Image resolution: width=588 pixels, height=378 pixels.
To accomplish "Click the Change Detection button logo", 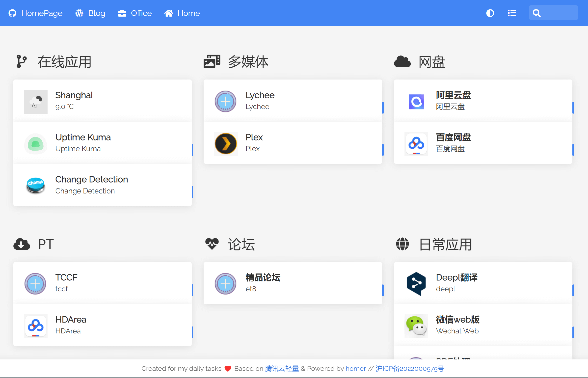I will point(36,186).
